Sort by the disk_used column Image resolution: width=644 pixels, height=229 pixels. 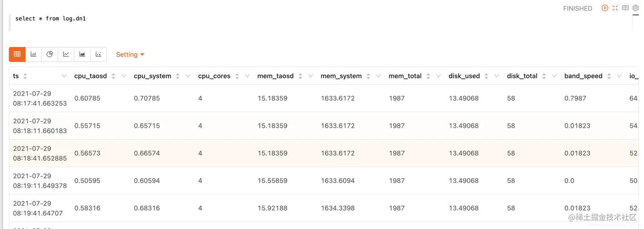486,76
